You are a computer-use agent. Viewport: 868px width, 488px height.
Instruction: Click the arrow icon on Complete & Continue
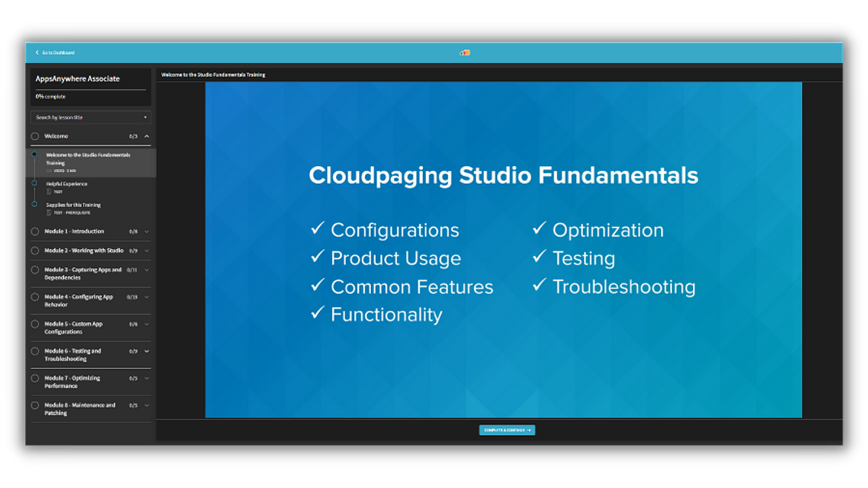[x=529, y=430]
